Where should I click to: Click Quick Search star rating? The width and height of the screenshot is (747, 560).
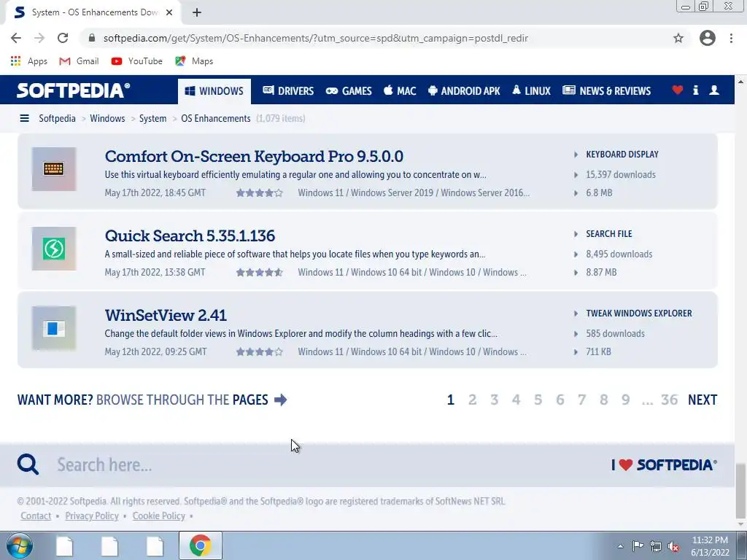[x=260, y=273]
